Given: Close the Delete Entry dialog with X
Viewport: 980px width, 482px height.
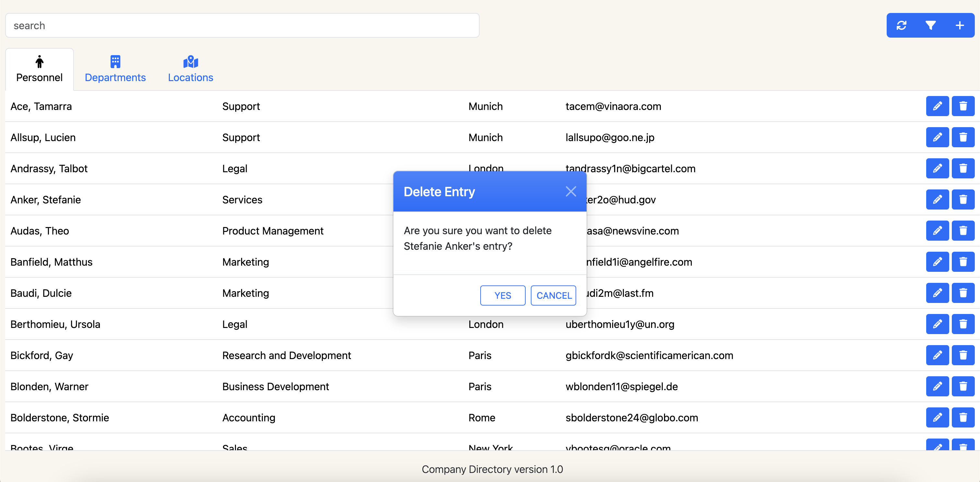Looking at the screenshot, I should (571, 191).
